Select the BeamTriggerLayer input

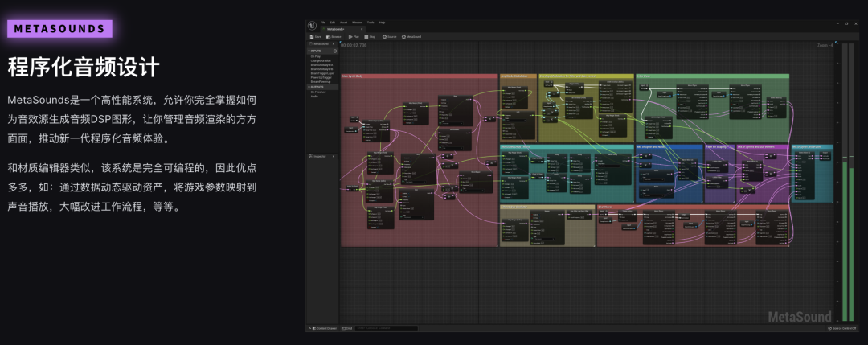tap(322, 73)
